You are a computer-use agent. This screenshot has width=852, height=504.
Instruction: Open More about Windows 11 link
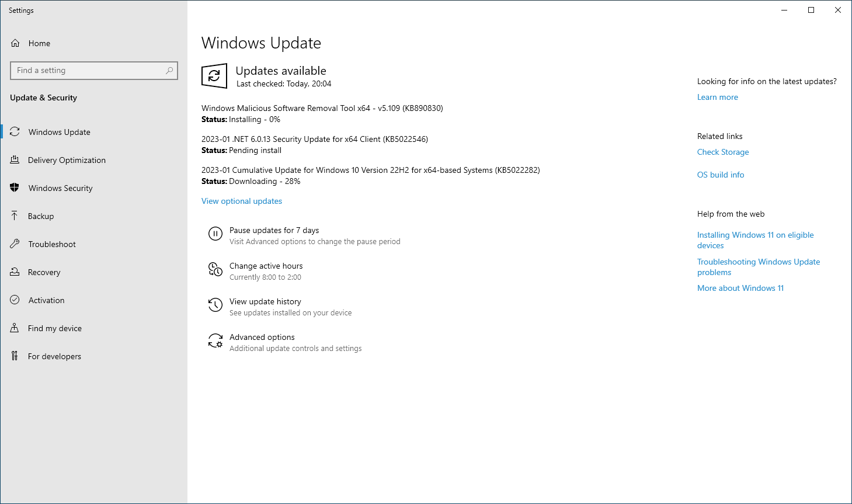coord(740,288)
